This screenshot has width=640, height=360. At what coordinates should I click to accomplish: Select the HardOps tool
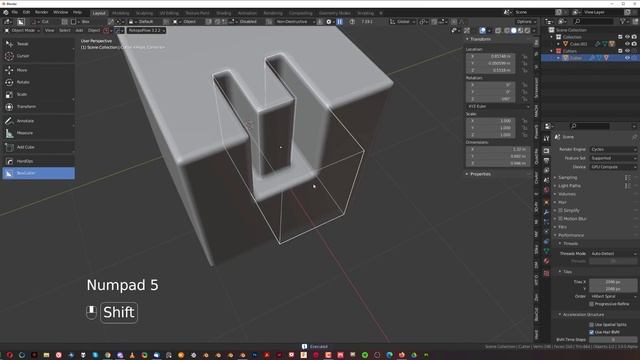click(x=38, y=161)
